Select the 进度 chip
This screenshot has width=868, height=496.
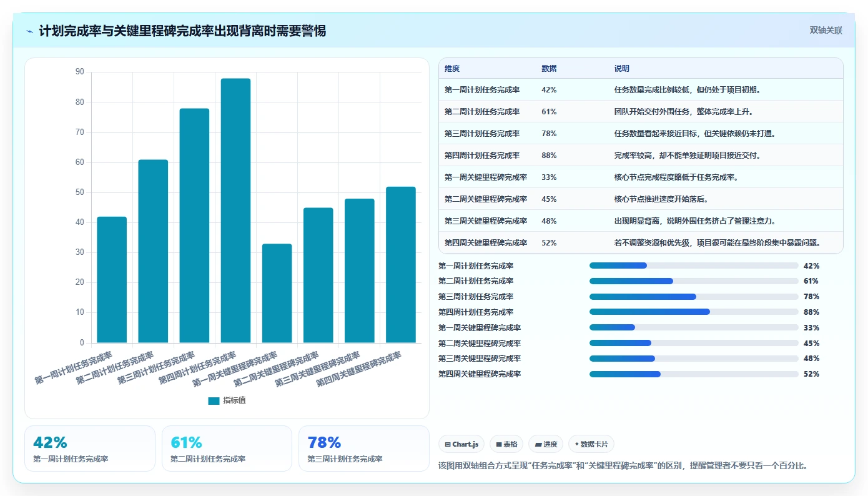coord(546,444)
